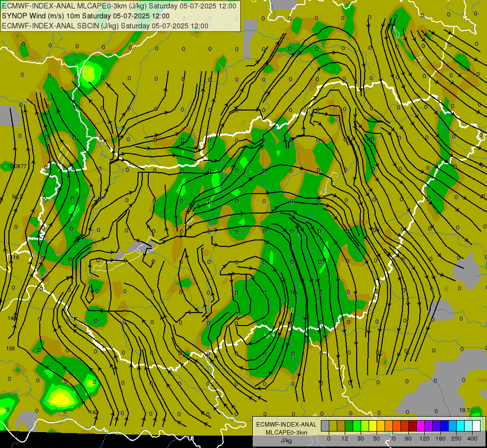
Task: Click the '158' value on the map
Action: (10, 348)
